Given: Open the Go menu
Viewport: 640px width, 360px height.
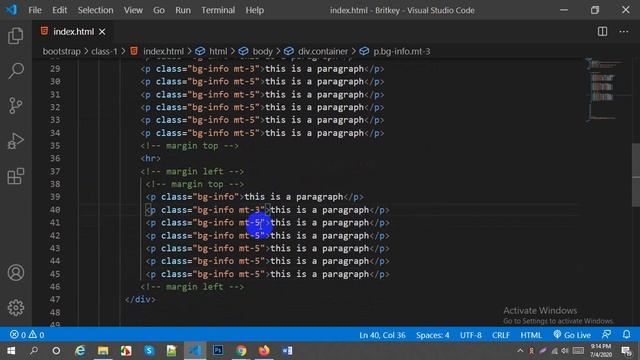Looking at the screenshot, I should click(x=159, y=10).
